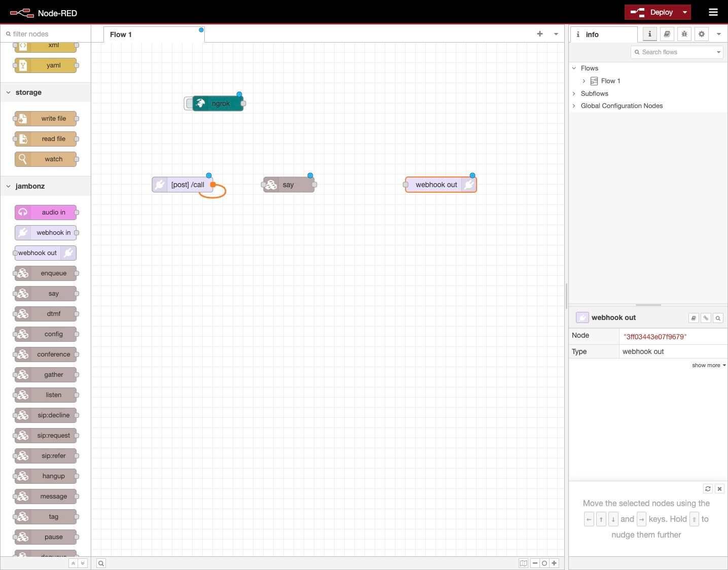
Task: Expand the Flow 1 tree item
Action: click(x=584, y=81)
